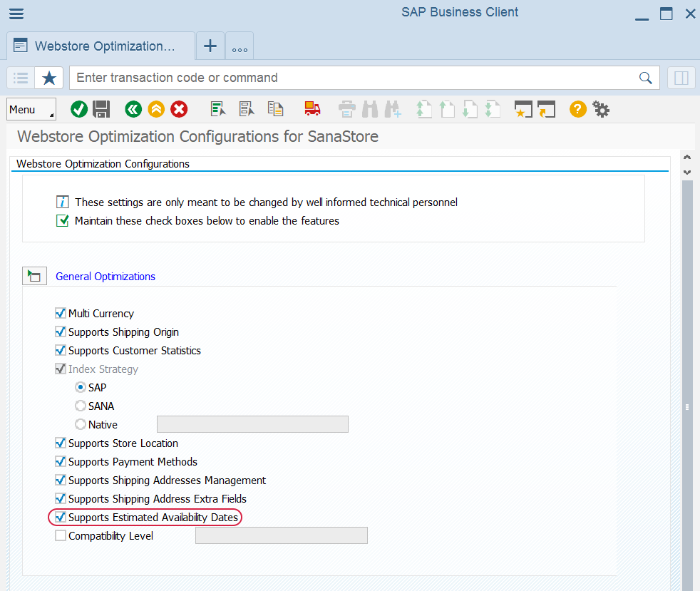The image size is (700, 591).
Task: Toggle Supports Shipping Addresses Management checkbox
Action: coord(61,480)
